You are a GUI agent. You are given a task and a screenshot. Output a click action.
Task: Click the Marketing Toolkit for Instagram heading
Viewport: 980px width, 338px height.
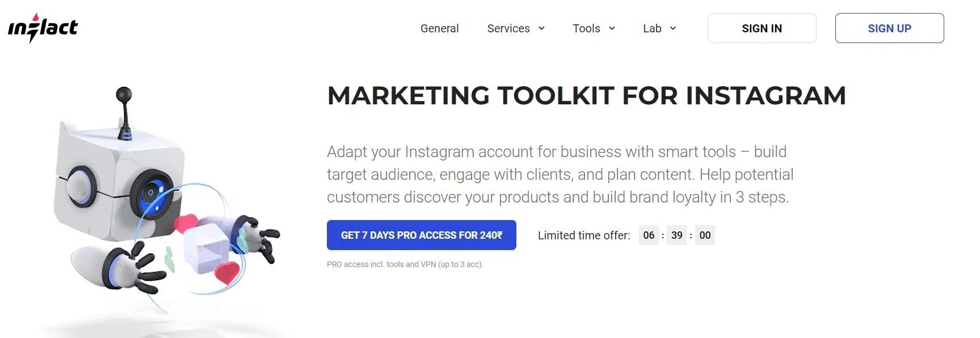click(x=586, y=96)
